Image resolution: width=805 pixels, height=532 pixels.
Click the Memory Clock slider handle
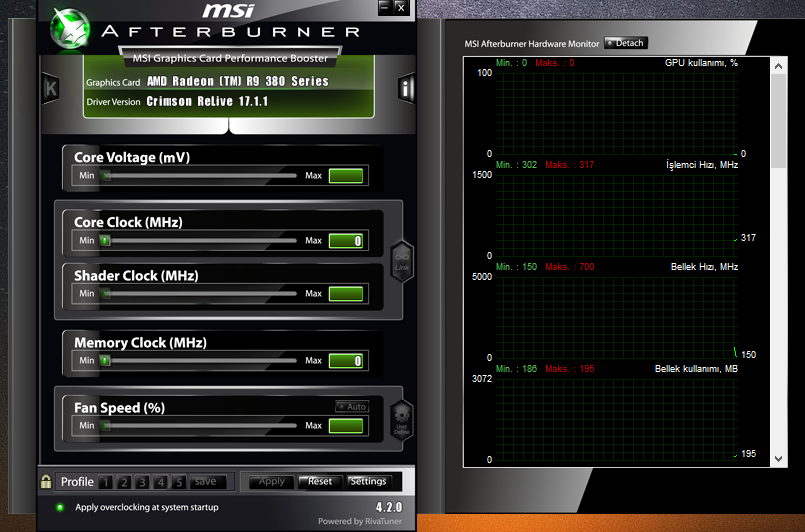point(105,360)
